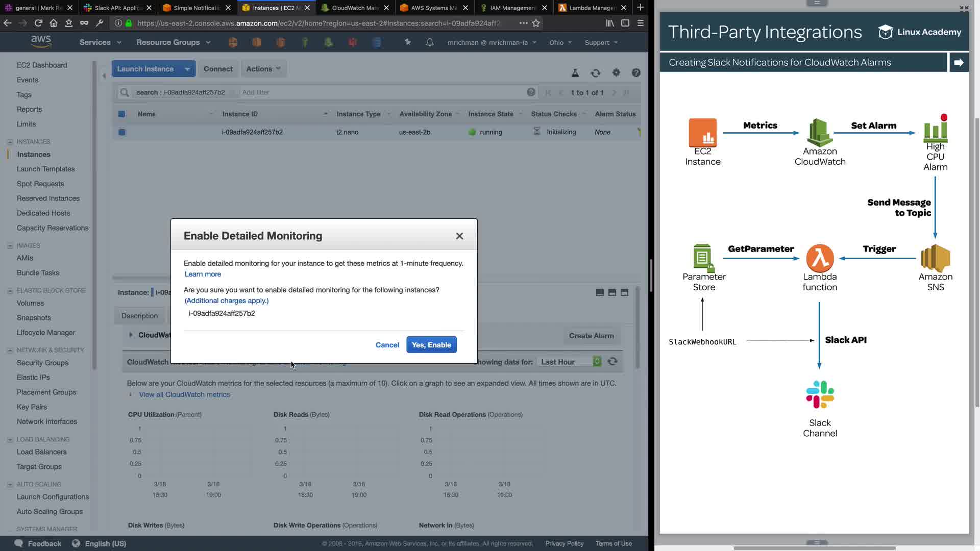Open the Learn more link
The width and height of the screenshot is (980, 551).
coord(203,274)
